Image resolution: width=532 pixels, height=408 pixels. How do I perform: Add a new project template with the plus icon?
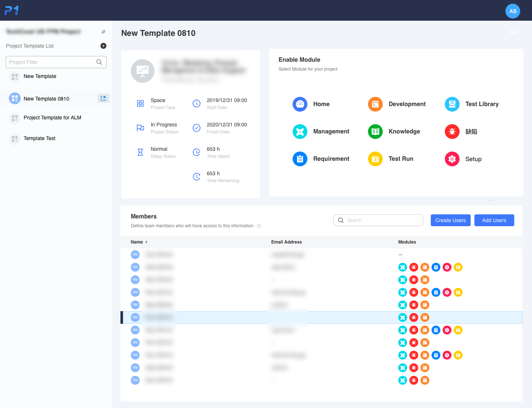tap(103, 46)
